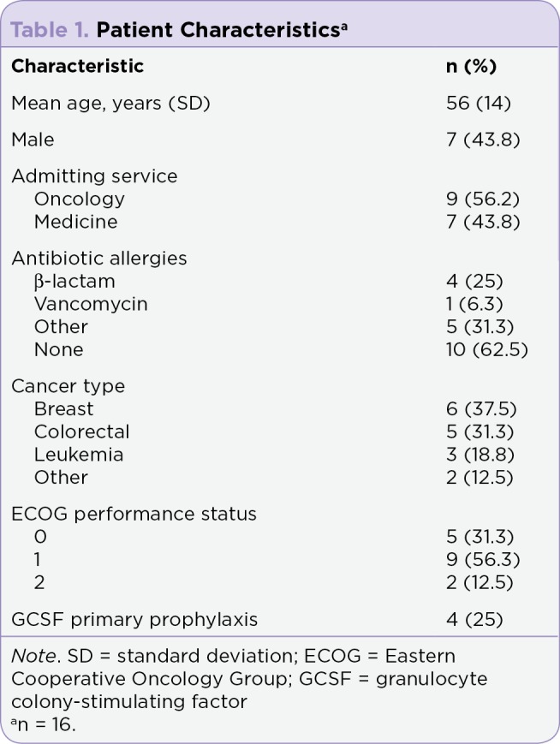The image size is (560, 744).
Task: Select the Characteristic column header
Action: (77, 66)
